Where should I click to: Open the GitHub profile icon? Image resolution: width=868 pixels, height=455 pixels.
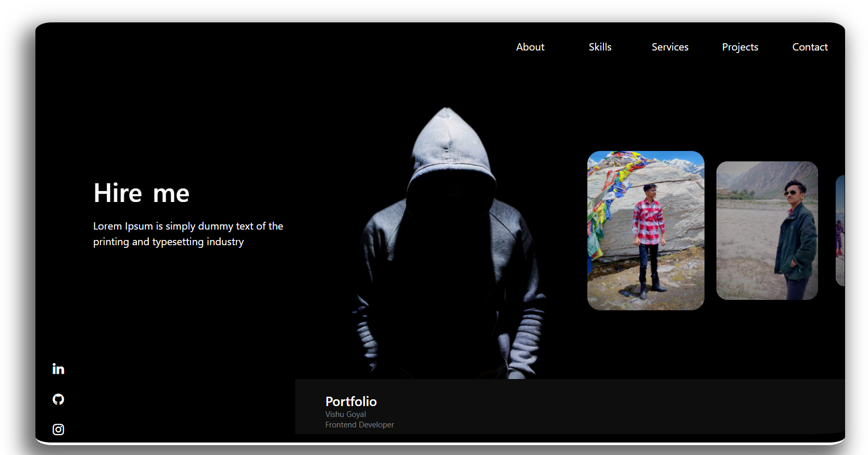tap(58, 399)
